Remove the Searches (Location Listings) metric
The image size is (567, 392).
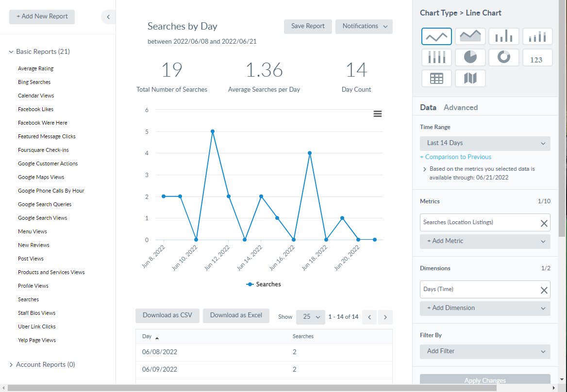544,223
